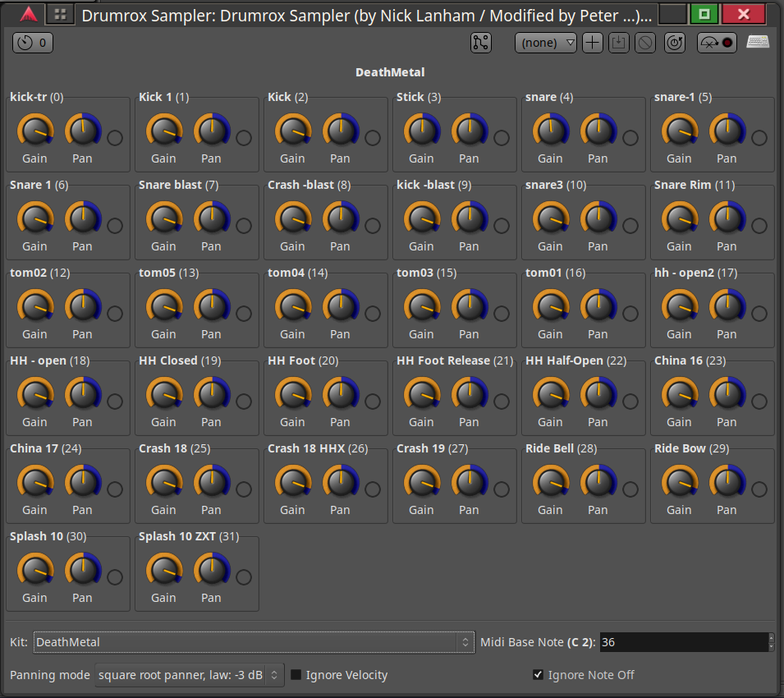
Task: Uncheck the Ignore Note Off checkbox
Action: pos(538,675)
